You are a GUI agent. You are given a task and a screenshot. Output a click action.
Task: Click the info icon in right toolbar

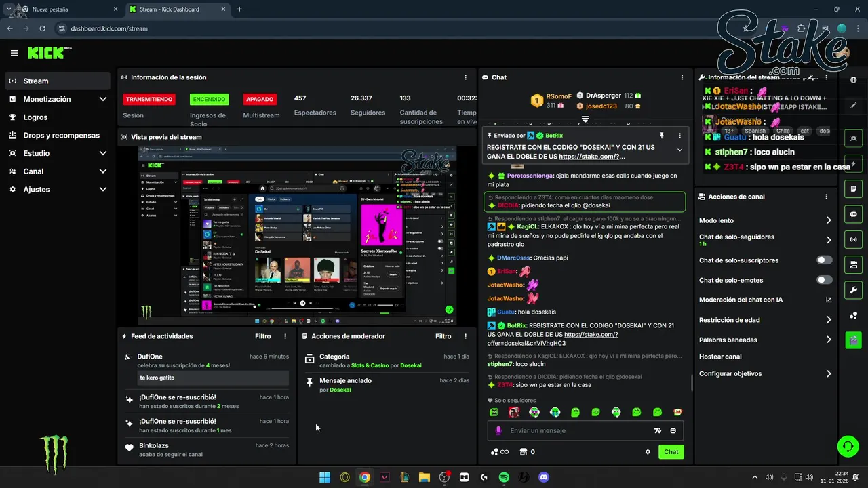click(x=853, y=81)
